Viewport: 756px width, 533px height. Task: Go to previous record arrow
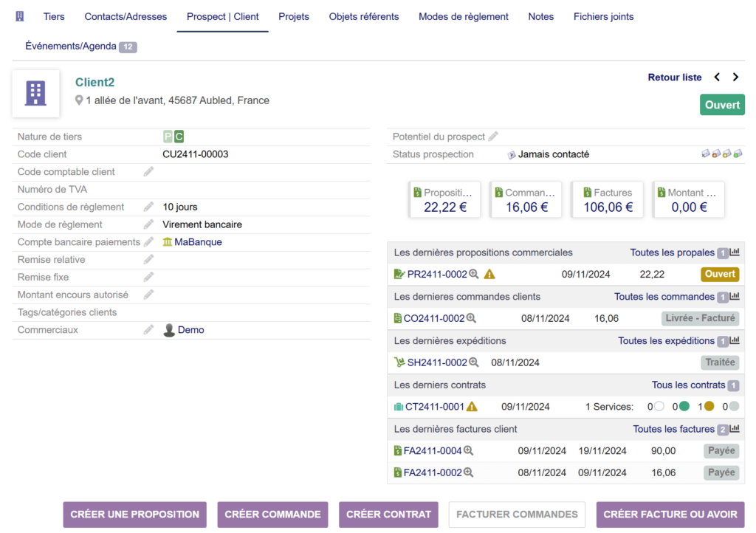click(717, 78)
